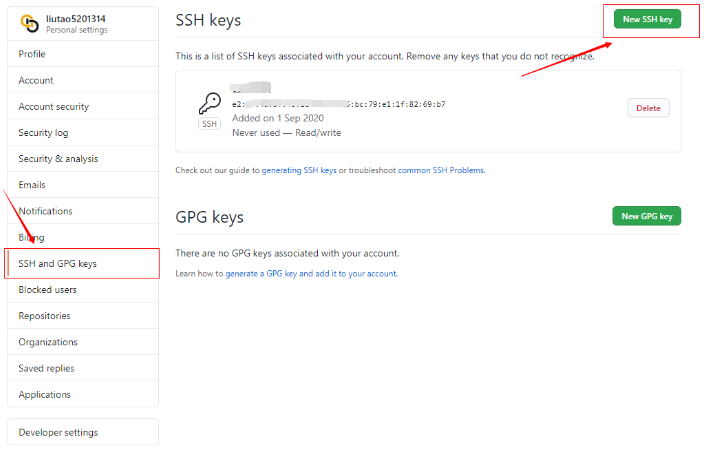Click the New SSH key button
The image size is (704, 452).
pyautogui.click(x=646, y=21)
